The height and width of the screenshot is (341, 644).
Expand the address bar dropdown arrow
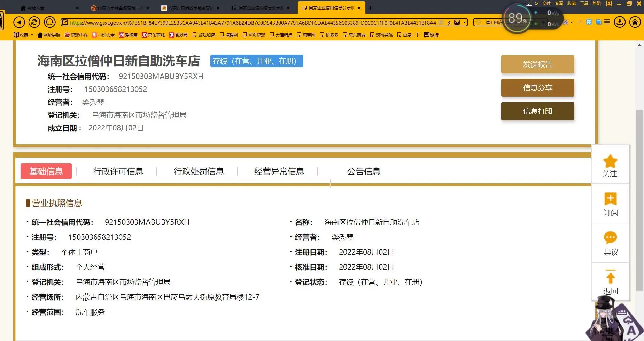coord(465,23)
